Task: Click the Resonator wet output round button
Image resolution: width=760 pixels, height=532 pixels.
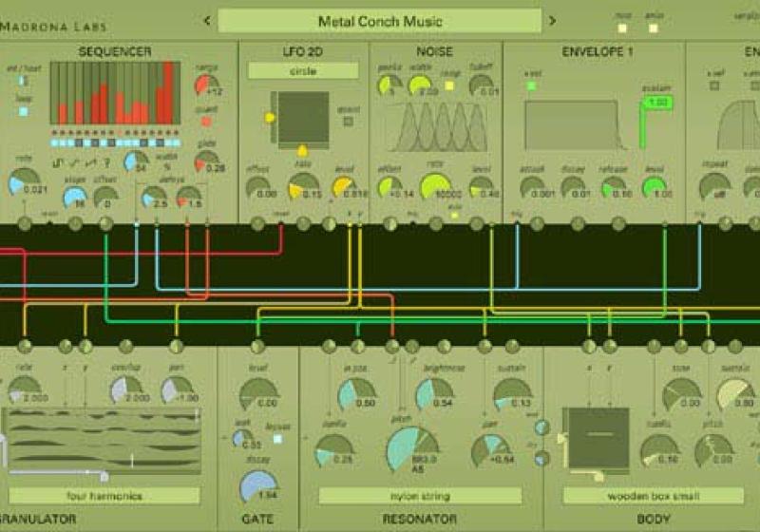Action: [x=541, y=427]
